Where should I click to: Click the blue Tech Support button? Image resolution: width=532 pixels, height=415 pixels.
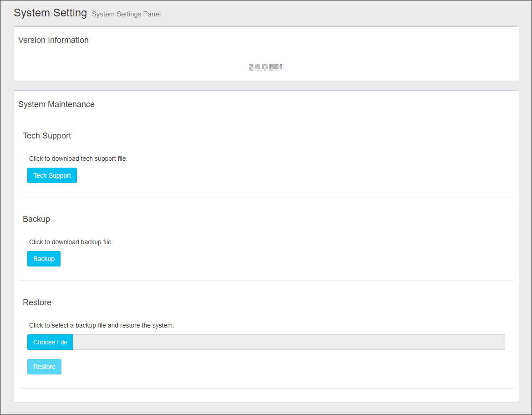pyautogui.click(x=52, y=175)
